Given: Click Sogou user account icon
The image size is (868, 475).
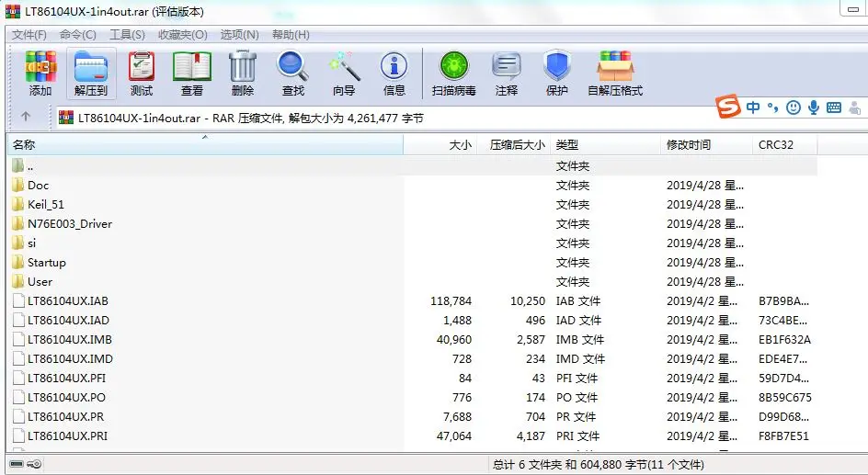Looking at the screenshot, I should pyautogui.click(x=855, y=107).
